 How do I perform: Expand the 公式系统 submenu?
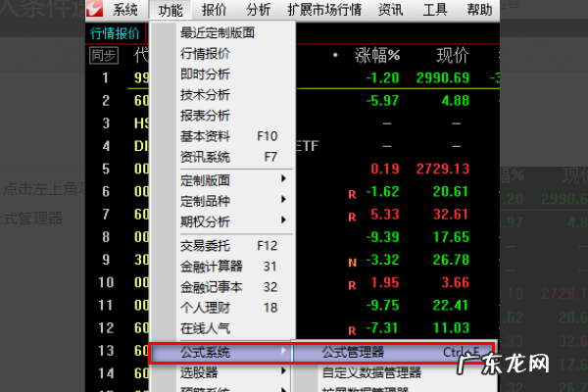221,352
